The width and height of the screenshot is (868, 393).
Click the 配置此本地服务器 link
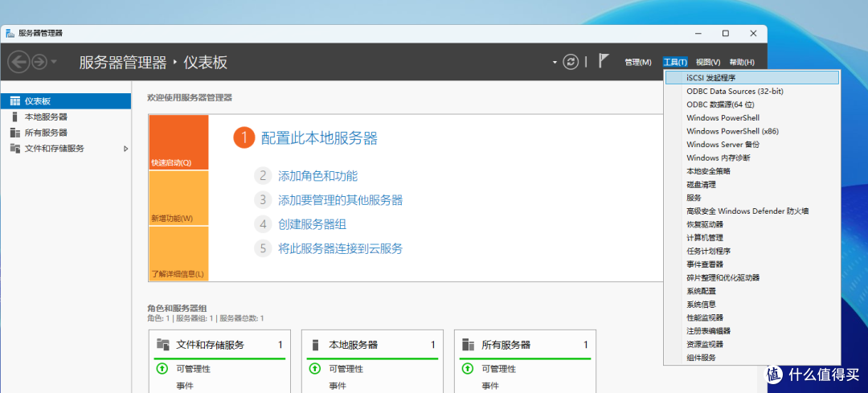pyautogui.click(x=319, y=137)
